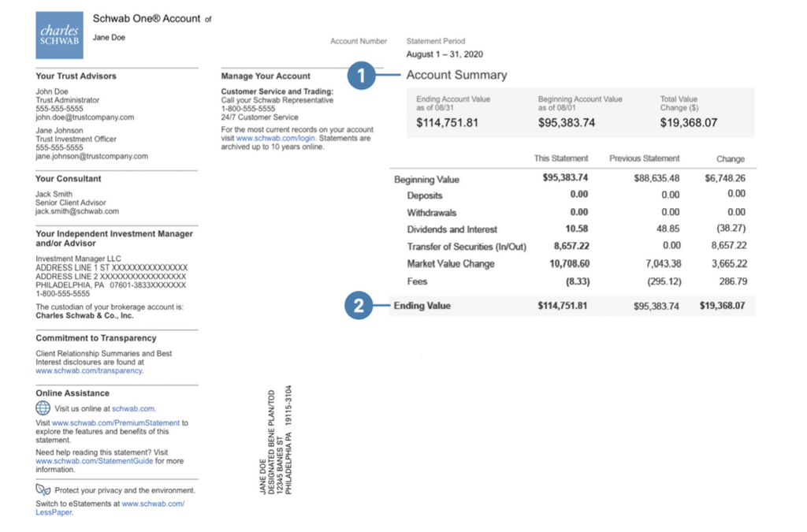This screenshot has width=807, height=532.
Task: Click the Your Consultant heading
Action: pyautogui.click(x=69, y=179)
